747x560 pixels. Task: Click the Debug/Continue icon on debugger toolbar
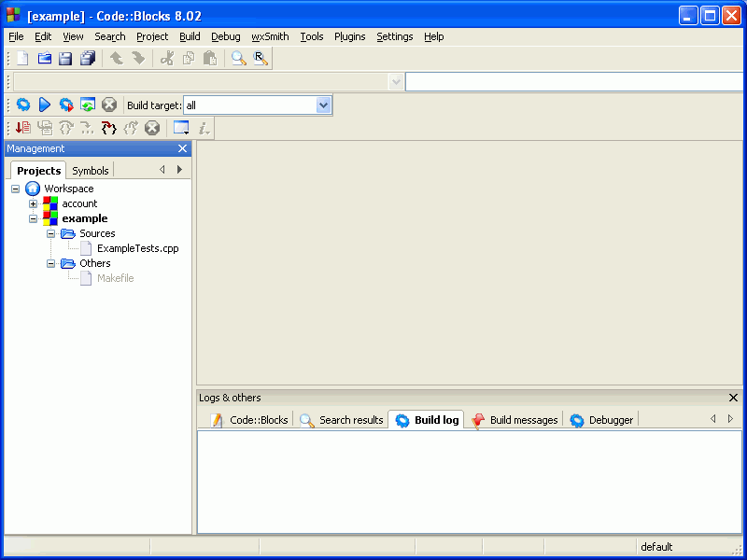22,128
